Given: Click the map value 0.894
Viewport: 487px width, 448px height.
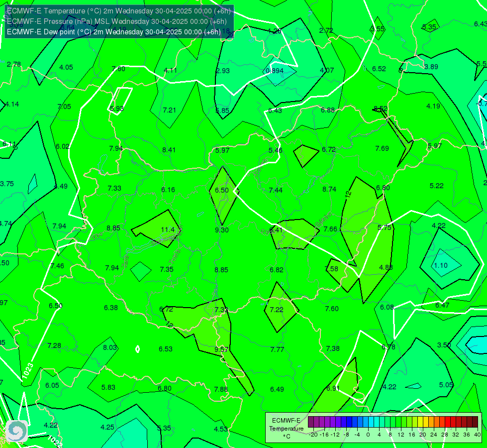Looking at the screenshot, I should click(x=275, y=71).
